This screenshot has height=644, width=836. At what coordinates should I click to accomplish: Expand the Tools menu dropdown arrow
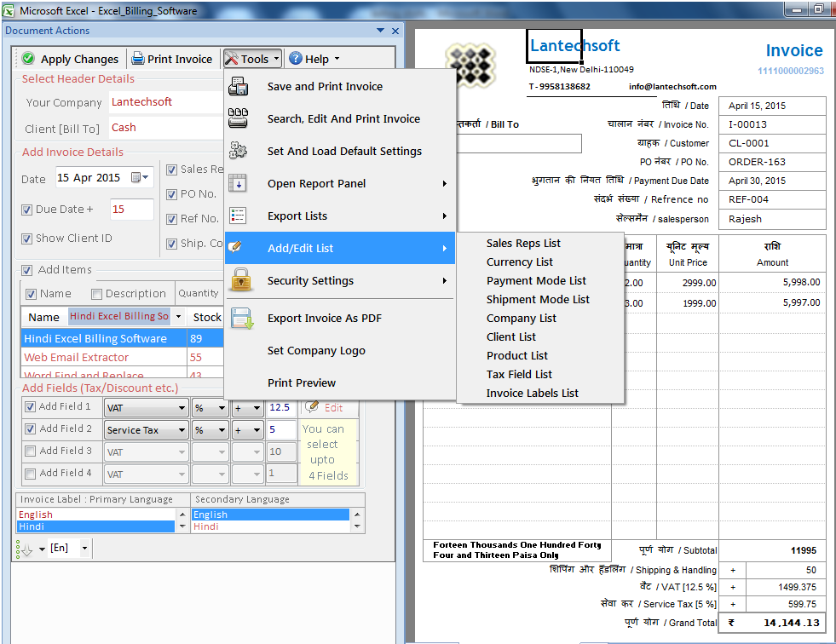[276, 59]
